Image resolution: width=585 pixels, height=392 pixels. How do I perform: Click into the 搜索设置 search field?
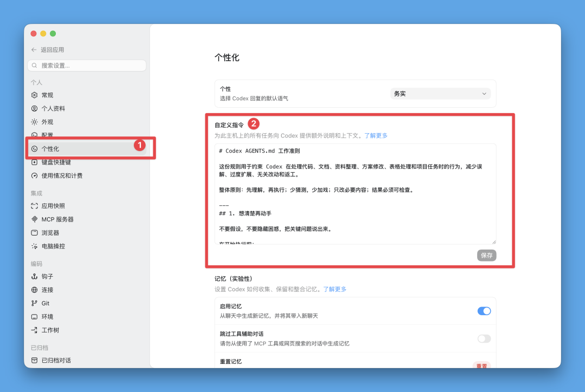coord(87,66)
